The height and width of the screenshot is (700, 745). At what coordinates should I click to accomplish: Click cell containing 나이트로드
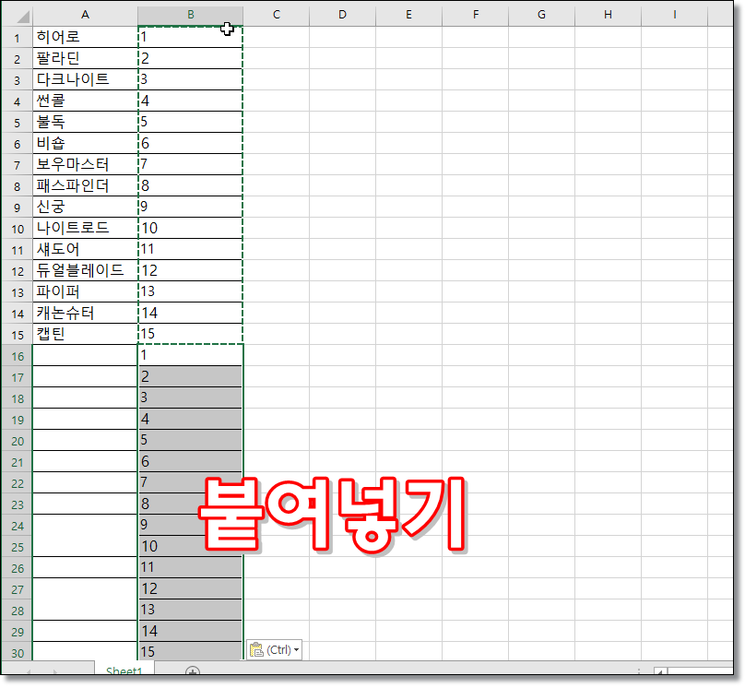[x=85, y=228]
